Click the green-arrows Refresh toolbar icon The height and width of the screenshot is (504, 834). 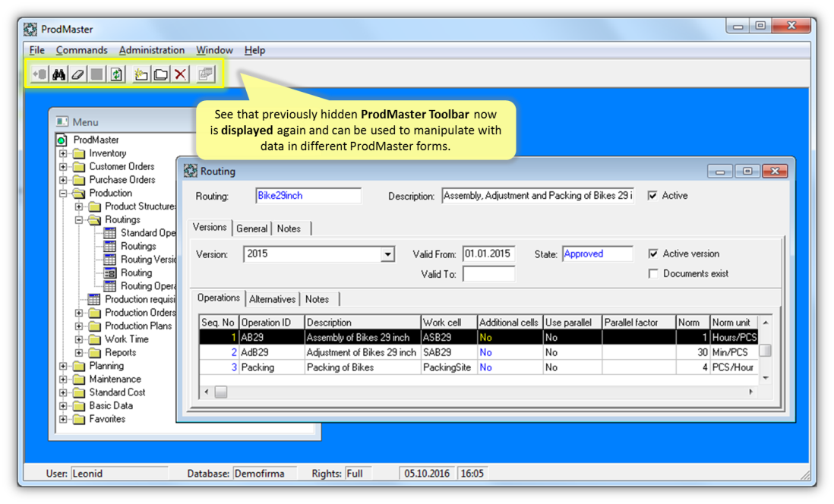pos(116,74)
